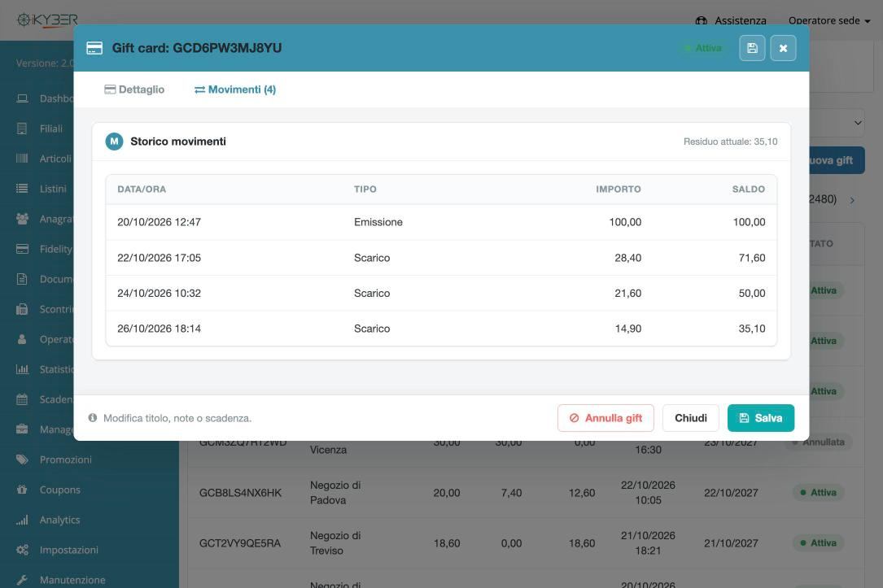
Task: Save changes with the Salva button
Action: click(x=761, y=418)
